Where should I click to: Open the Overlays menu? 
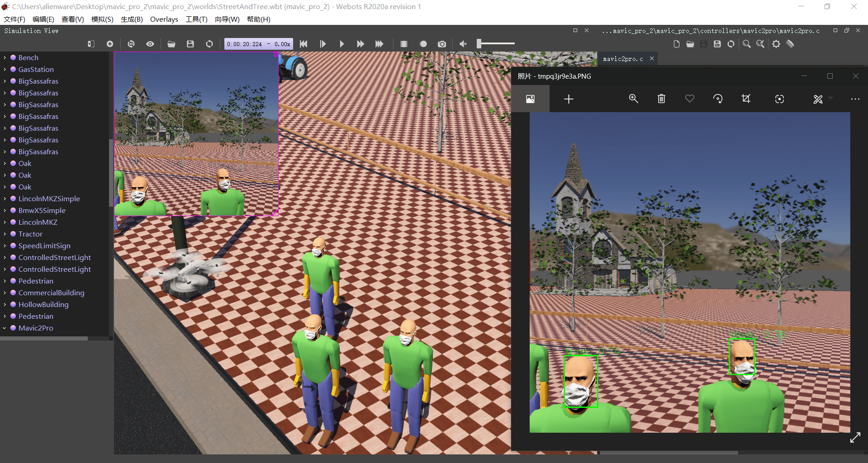(164, 19)
